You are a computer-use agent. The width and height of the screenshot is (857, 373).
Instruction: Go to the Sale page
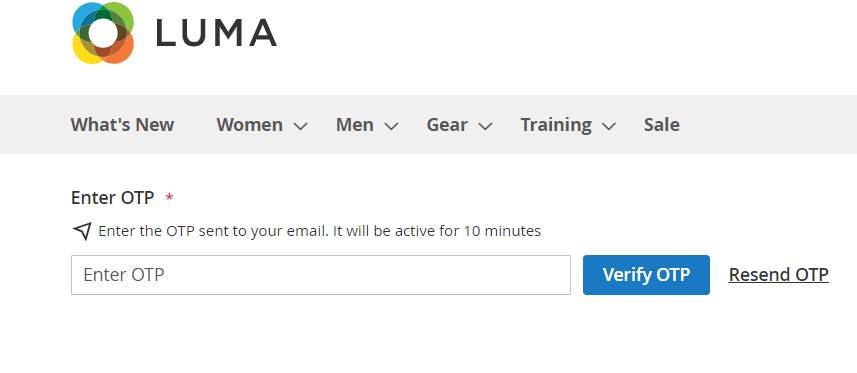(x=662, y=125)
